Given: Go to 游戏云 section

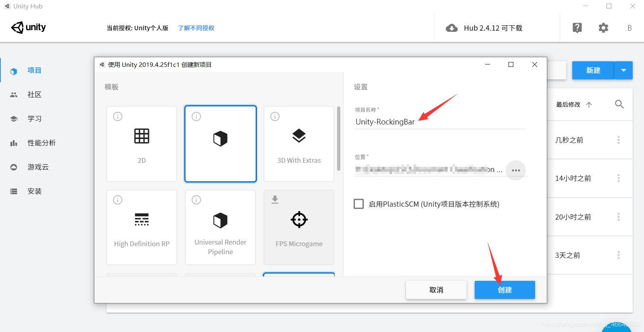Looking at the screenshot, I should click(x=38, y=167).
